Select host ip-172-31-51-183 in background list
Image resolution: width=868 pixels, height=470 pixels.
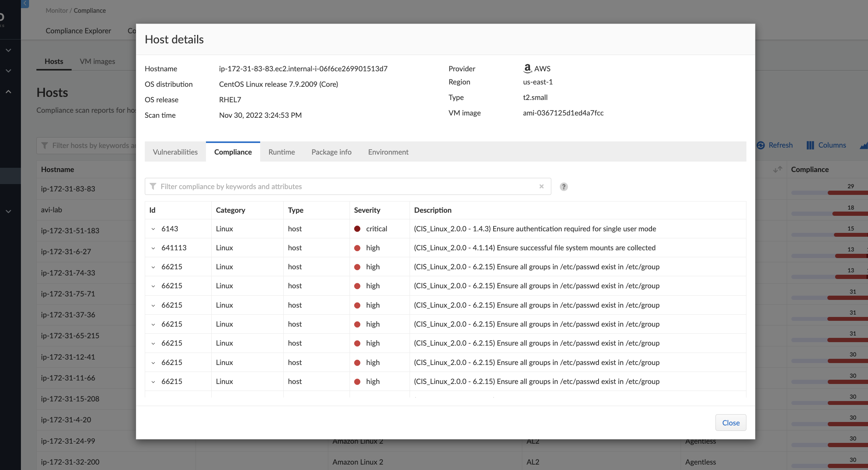pos(70,231)
